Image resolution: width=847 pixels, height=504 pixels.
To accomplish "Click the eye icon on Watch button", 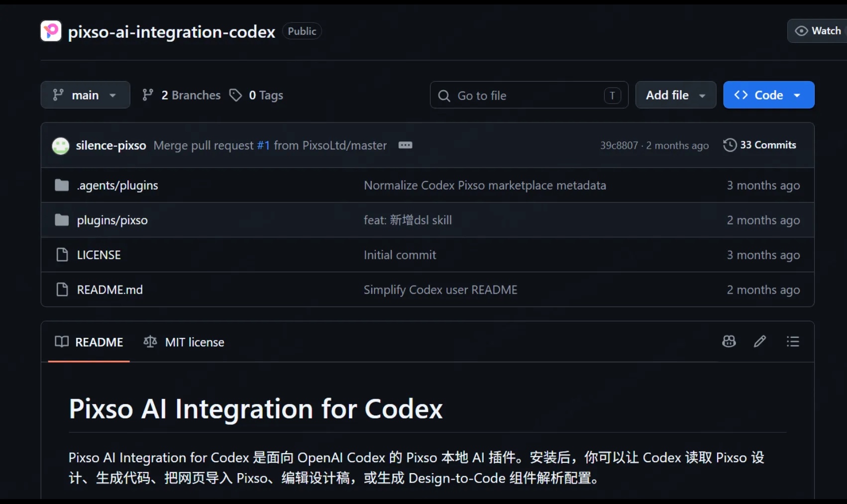I will tap(801, 31).
